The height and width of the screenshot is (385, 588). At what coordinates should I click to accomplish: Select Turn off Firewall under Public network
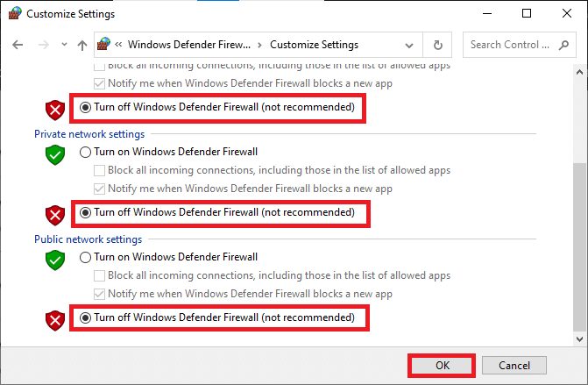[85, 317]
